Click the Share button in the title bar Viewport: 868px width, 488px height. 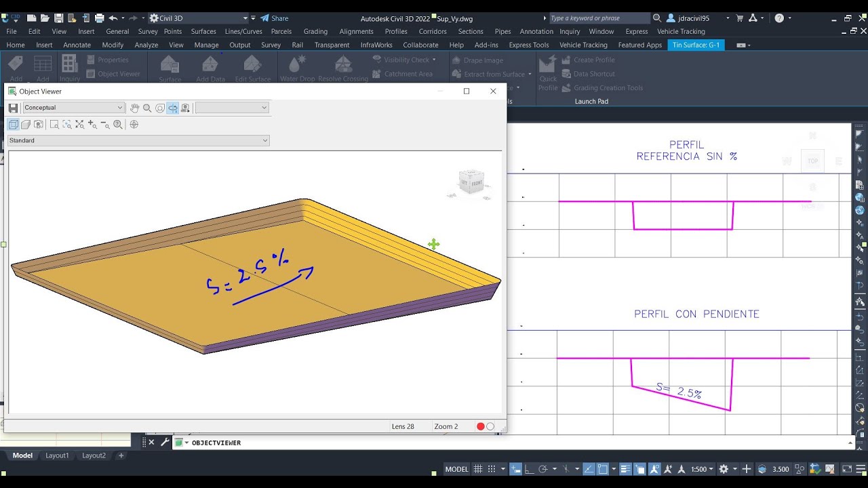(274, 18)
